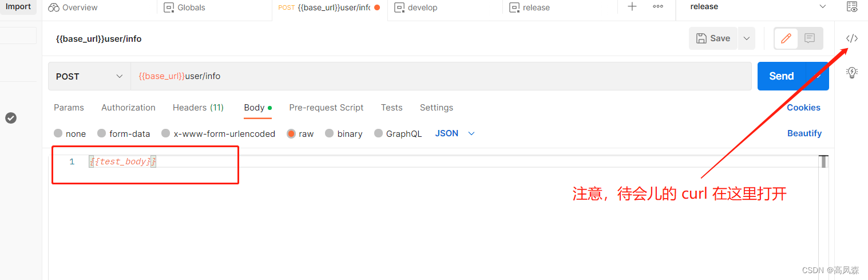Switch to the develop environment tab

pyautogui.click(x=416, y=7)
